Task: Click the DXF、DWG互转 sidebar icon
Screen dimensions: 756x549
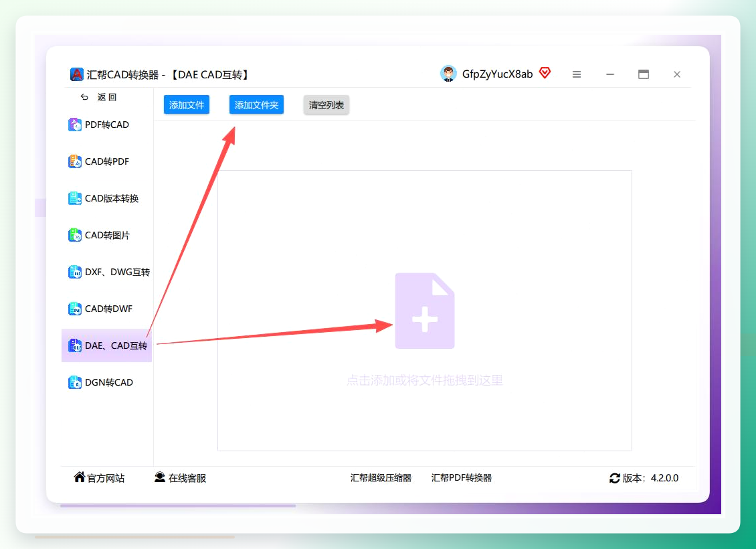Action: (x=75, y=272)
